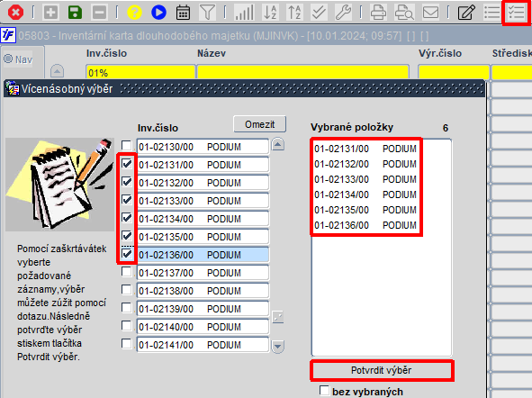Click the red cancel X toolbar icon

[x=15, y=13]
